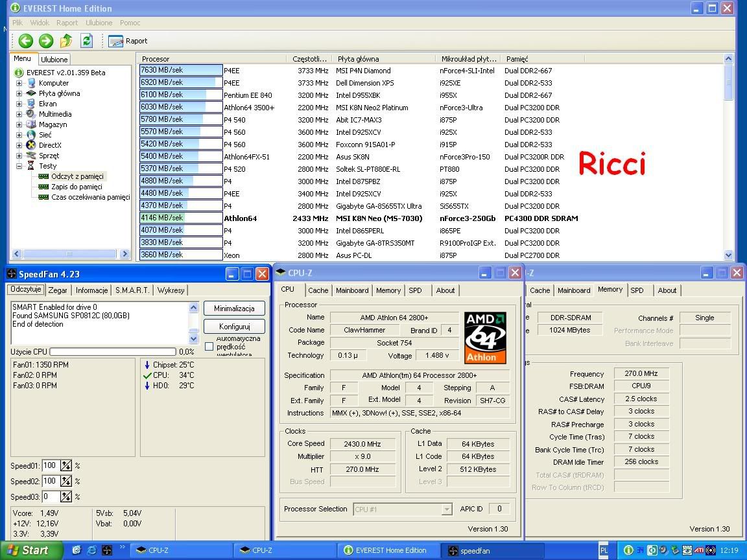Select the Magazyn tree item
This screenshot has width=747, height=560.
coord(53,124)
